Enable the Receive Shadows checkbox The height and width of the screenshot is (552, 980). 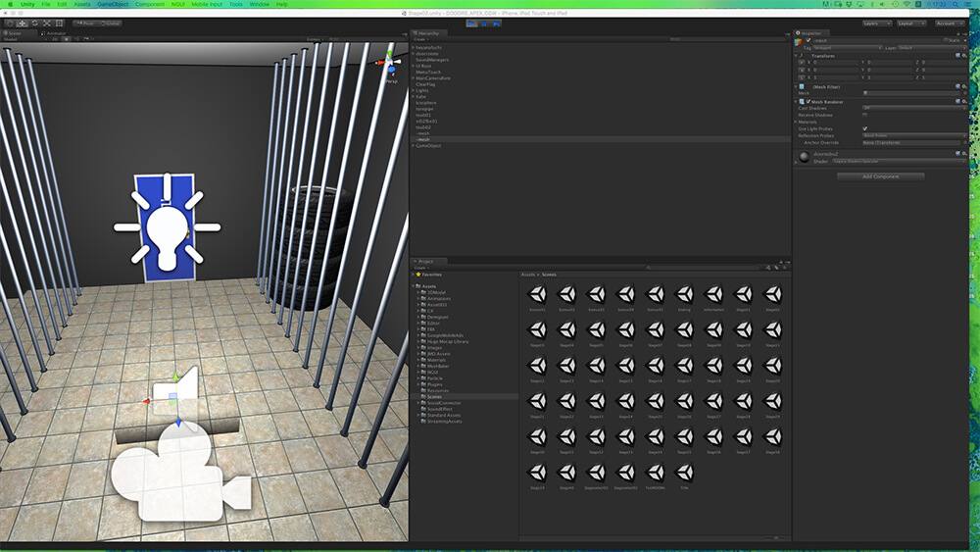tap(864, 115)
